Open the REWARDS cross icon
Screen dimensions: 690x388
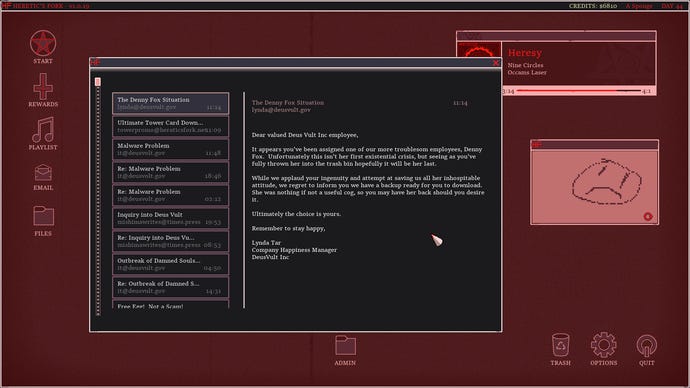[43, 87]
